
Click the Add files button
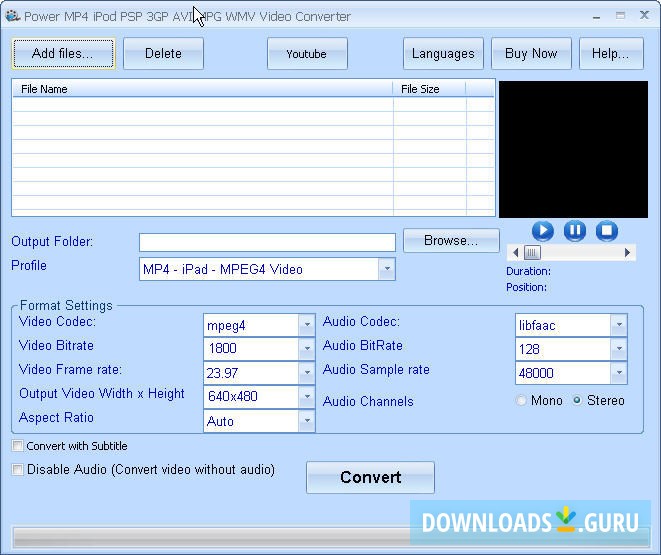point(63,54)
